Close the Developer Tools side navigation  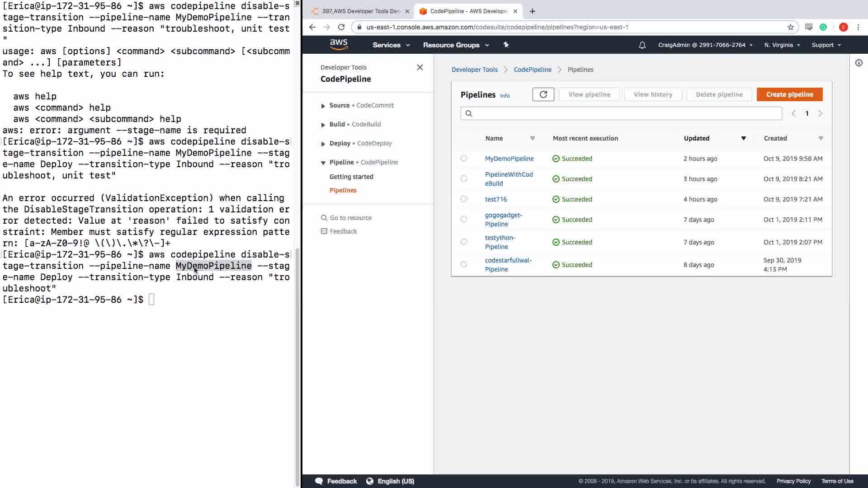pos(420,67)
